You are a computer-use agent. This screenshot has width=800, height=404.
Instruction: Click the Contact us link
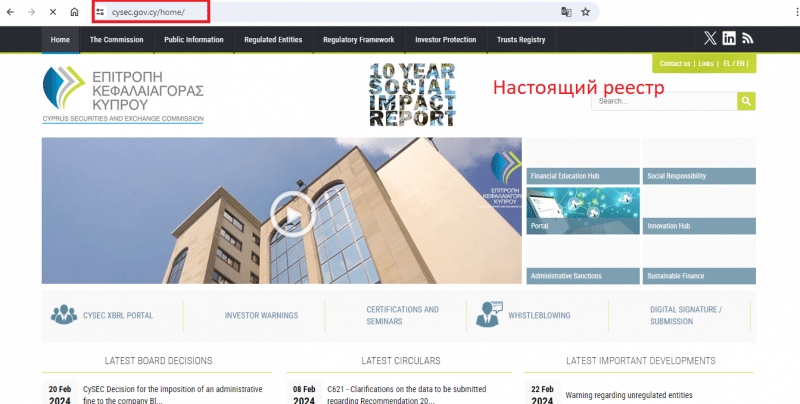(674, 64)
